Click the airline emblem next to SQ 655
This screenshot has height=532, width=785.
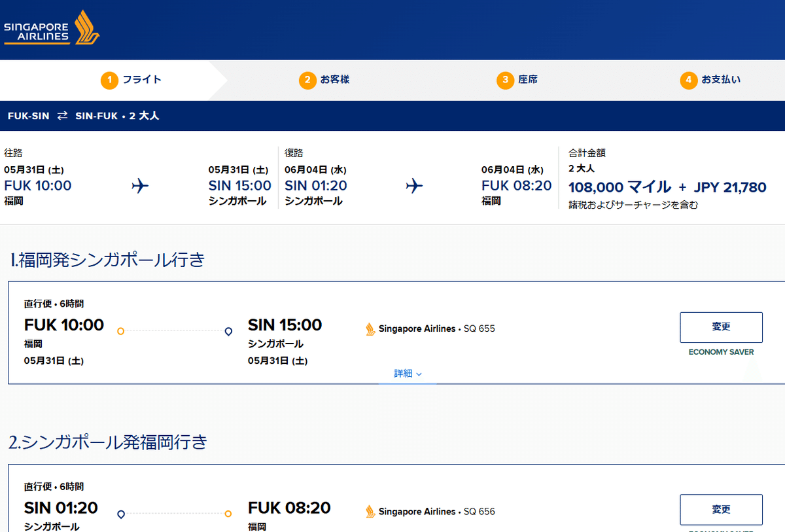click(x=371, y=328)
